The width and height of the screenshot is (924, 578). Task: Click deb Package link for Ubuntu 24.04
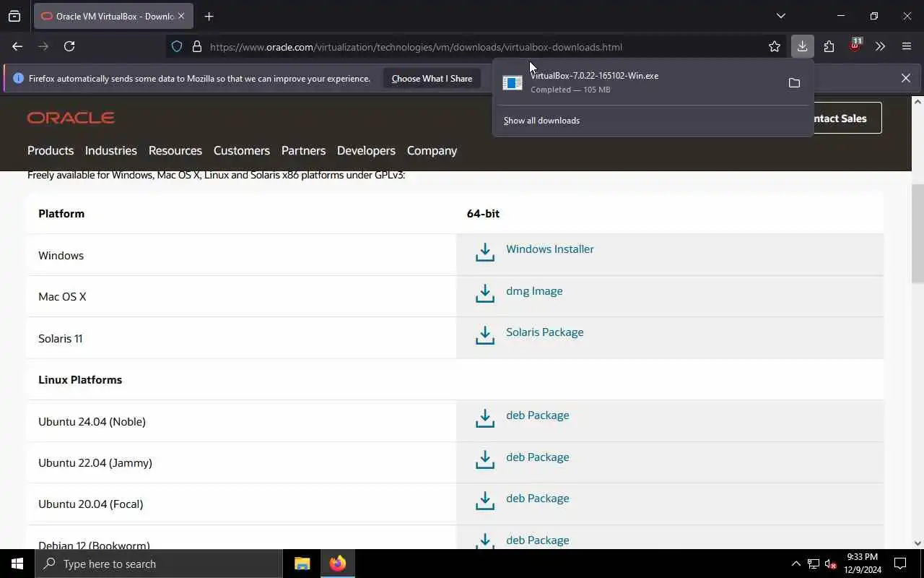(x=538, y=415)
